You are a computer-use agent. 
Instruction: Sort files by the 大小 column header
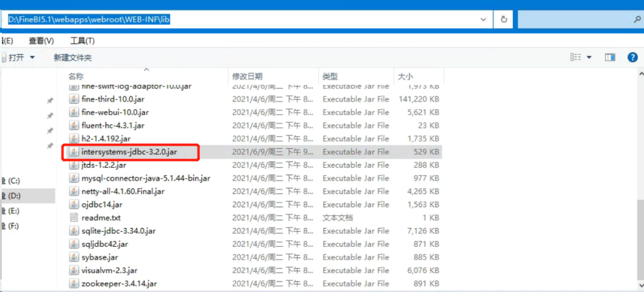[x=405, y=76]
